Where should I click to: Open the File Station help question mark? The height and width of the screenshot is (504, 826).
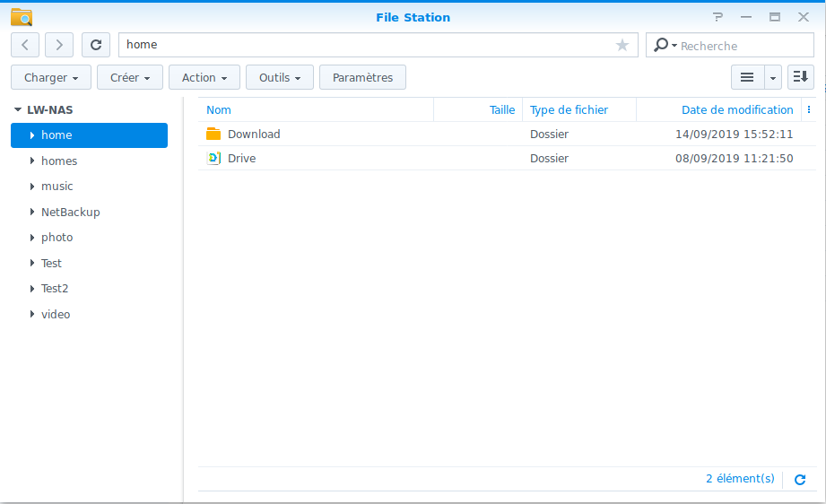(x=717, y=17)
